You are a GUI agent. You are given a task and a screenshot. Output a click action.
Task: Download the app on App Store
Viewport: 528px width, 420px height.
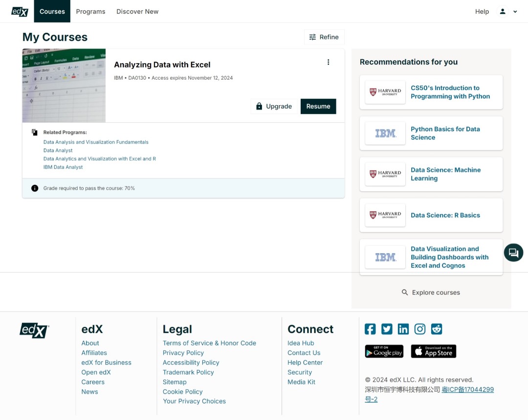coord(434,351)
